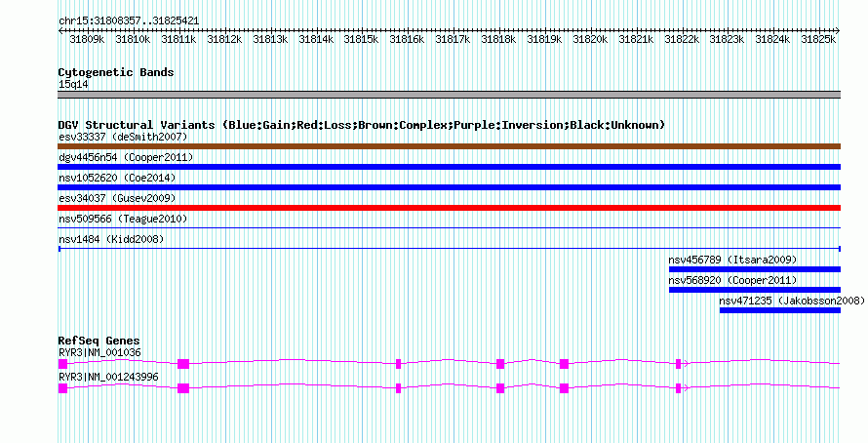Click the RYR3|NM_001036 transcript label
Viewport: 868px width, 443px height.
pyautogui.click(x=100, y=352)
